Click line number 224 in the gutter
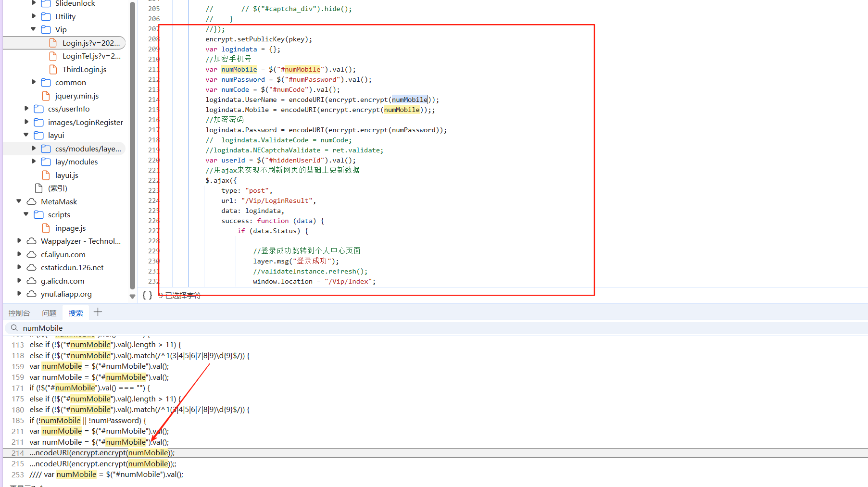868x487 pixels. [154, 200]
